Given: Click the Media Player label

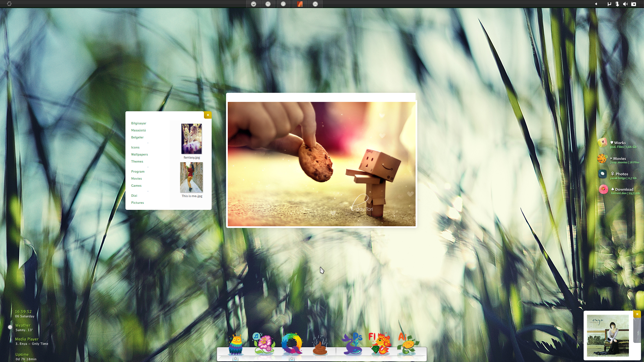Looking at the screenshot, I should click(x=27, y=339).
